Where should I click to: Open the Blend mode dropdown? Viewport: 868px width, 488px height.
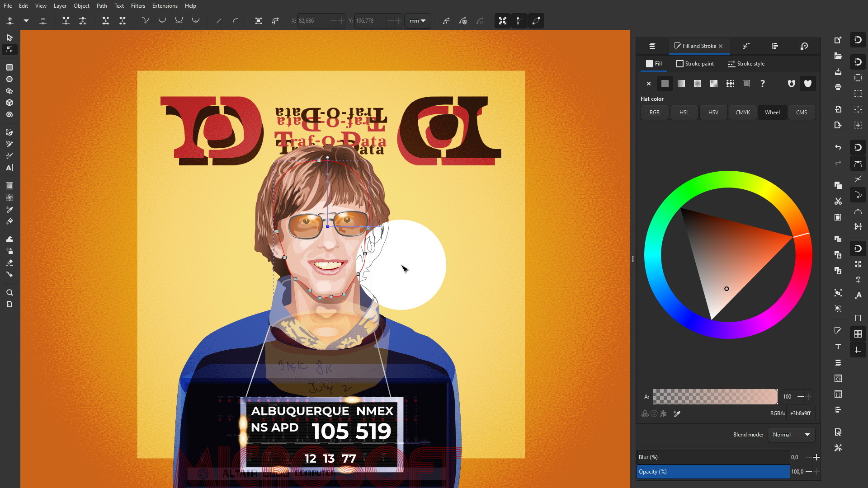(791, 435)
